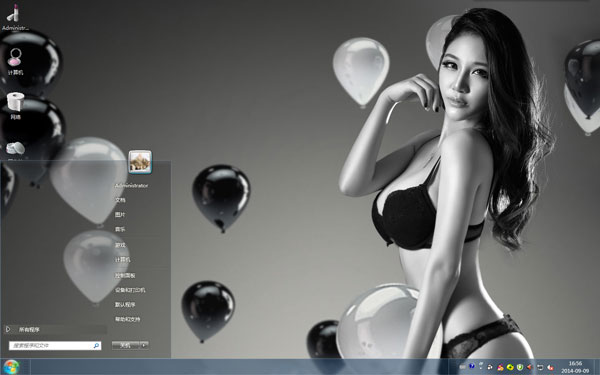Click the yellow-green round tray icon
Screen dimensions: 600x375
click(x=510, y=367)
